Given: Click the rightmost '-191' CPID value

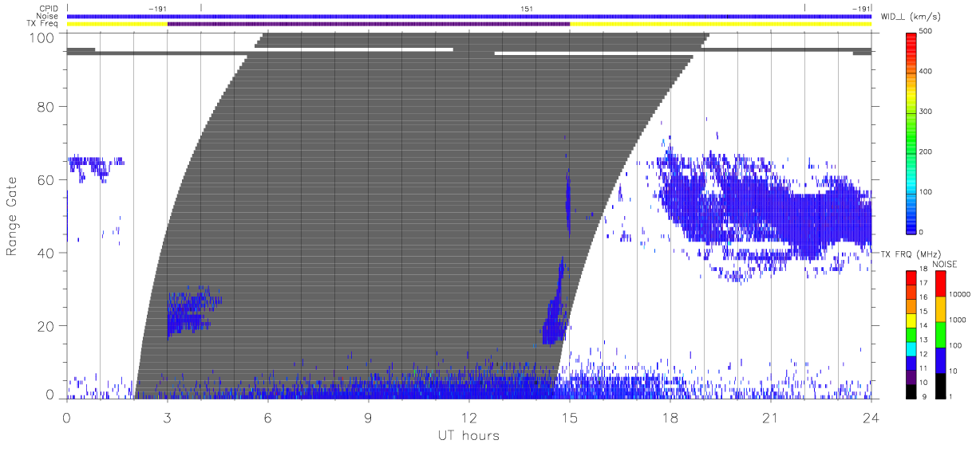Looking at the screenshot, I should (x=860, y=9).
